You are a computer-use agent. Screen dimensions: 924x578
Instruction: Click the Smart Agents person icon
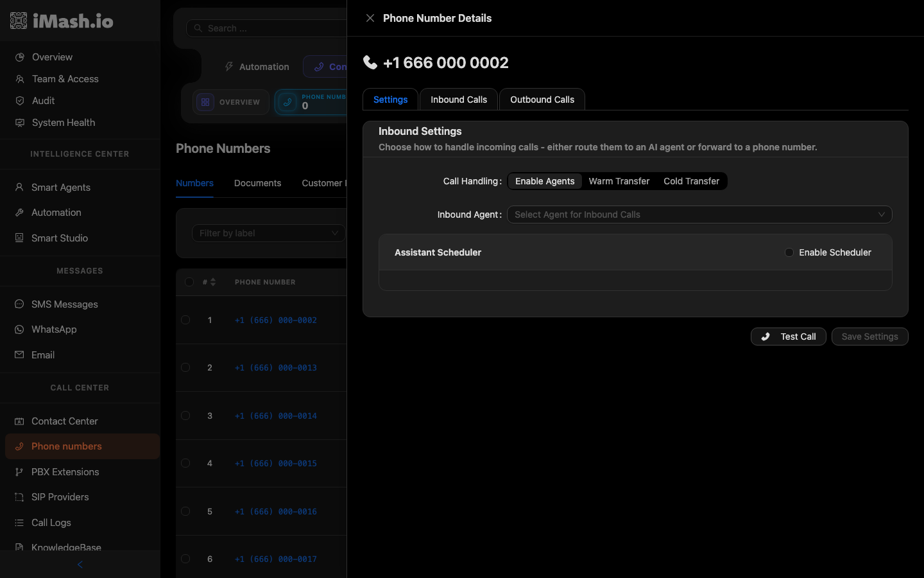(x=19, y=188)
